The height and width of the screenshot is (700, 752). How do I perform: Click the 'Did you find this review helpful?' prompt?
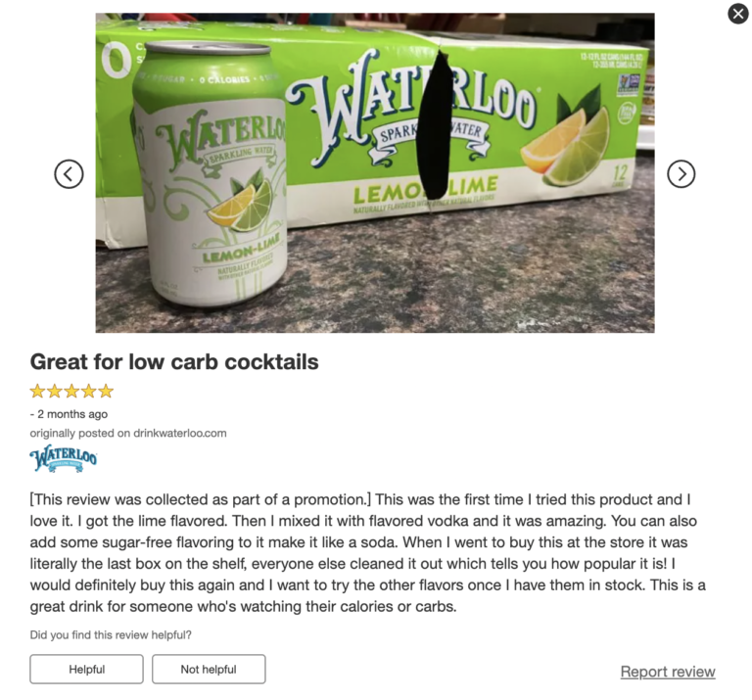[111, 634]
